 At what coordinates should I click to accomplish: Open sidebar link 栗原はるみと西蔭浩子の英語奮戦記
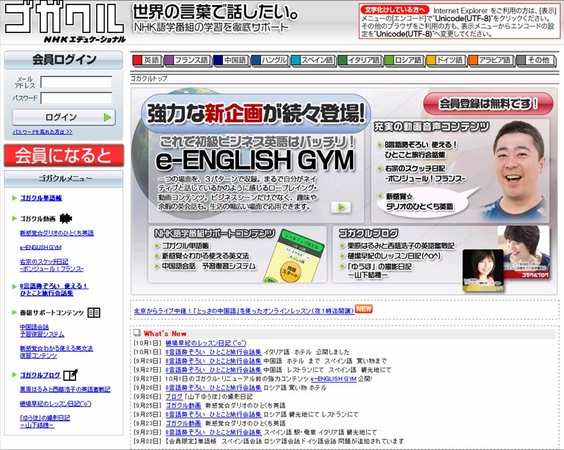click(65, 389)
